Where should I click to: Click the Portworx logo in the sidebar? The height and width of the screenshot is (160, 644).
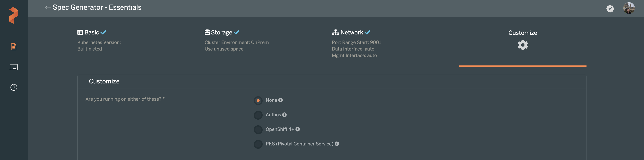click(x=13, y=15)
